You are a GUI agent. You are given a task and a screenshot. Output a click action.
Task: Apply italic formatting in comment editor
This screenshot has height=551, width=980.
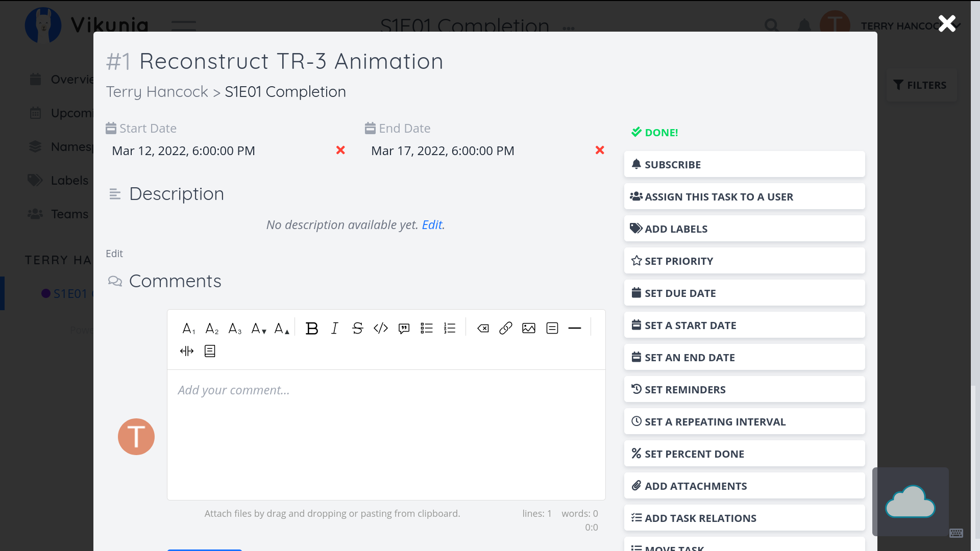point(335,329)
